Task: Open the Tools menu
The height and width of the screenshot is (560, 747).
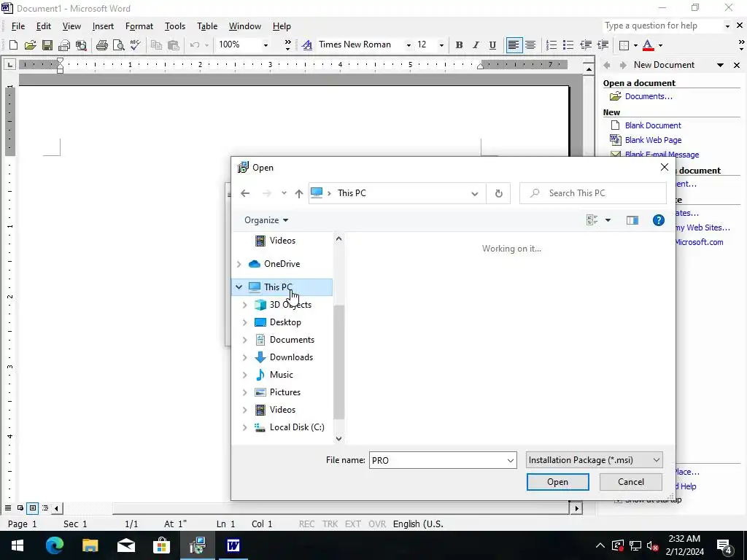Action: tap(175, 26)
